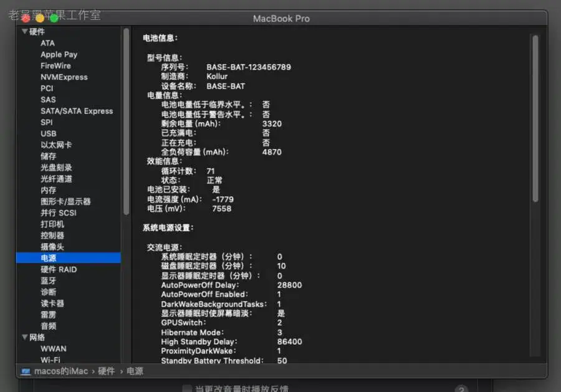
Task: Select 摄像头 sidebar item
Action: coord(52,247)
